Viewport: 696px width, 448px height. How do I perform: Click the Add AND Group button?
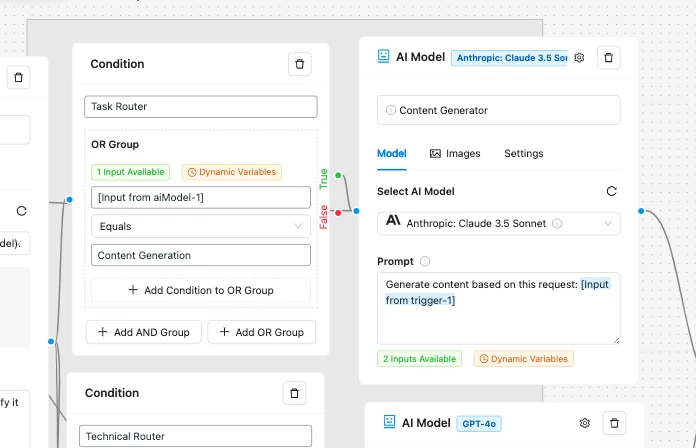coord(144,332)
